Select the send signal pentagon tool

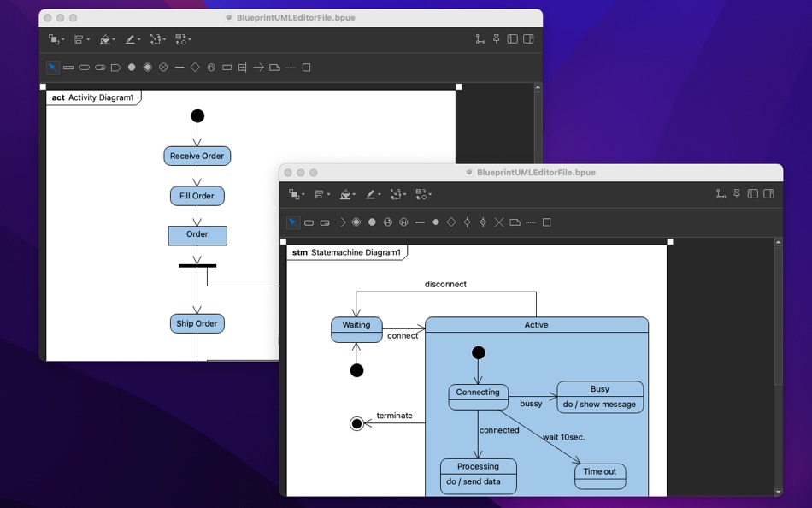(116, 68)
